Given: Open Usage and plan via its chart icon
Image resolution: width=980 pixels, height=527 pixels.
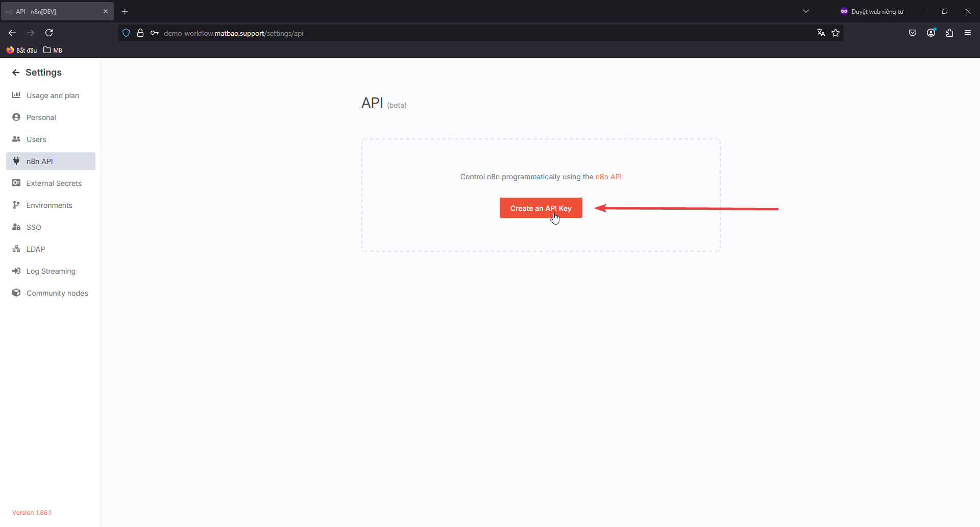Looking at the screenshot, I should (x=16, y=95).
